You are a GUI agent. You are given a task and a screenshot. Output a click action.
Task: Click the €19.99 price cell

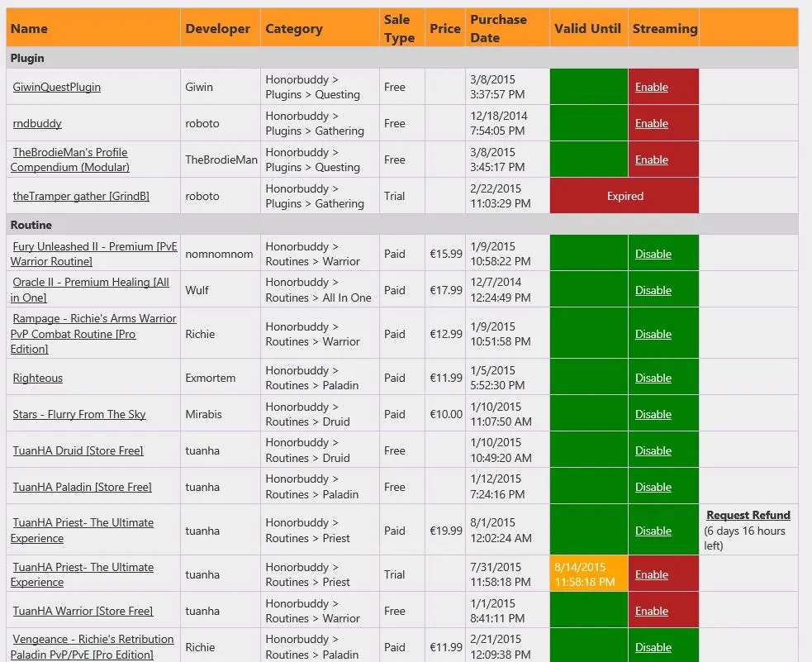pos(446,531)
